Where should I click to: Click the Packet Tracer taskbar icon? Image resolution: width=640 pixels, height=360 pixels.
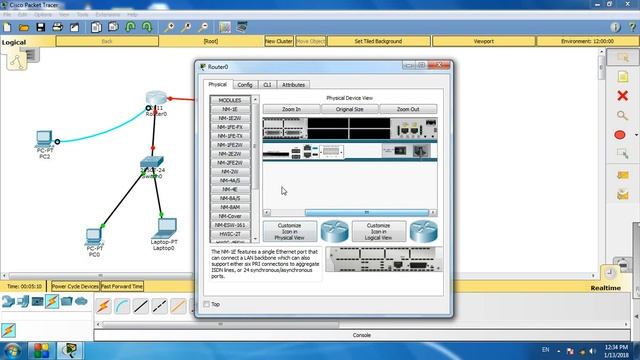[70, 351]
